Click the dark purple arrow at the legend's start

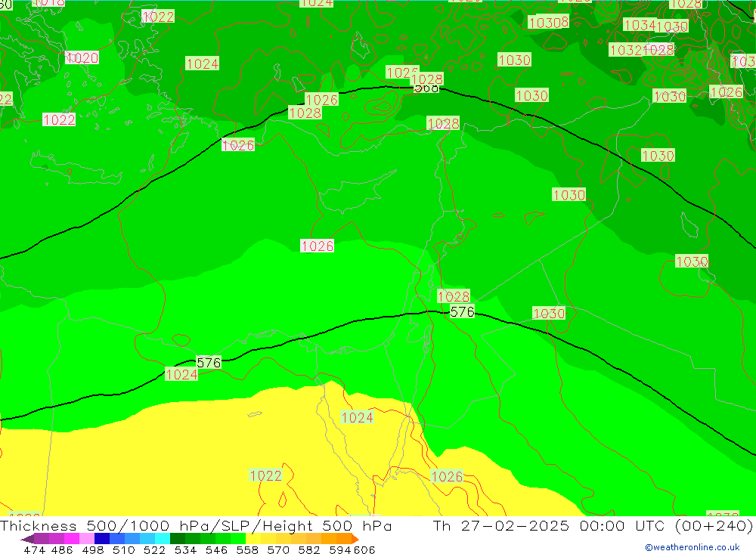coord(27,539)
